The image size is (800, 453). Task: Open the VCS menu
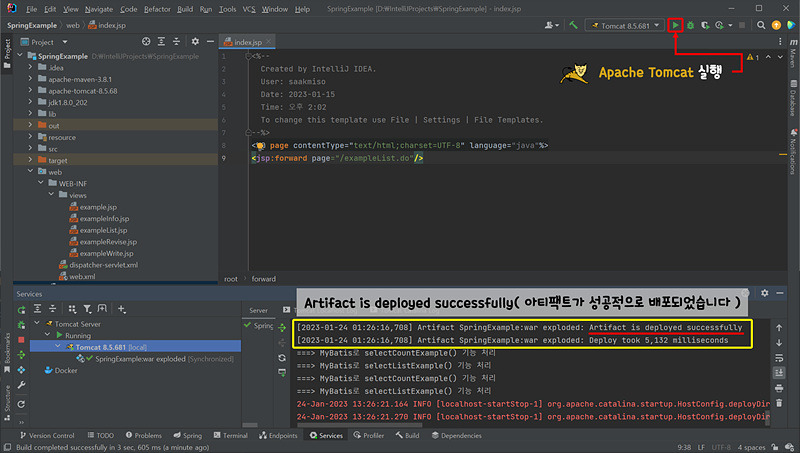pos(248,9)
